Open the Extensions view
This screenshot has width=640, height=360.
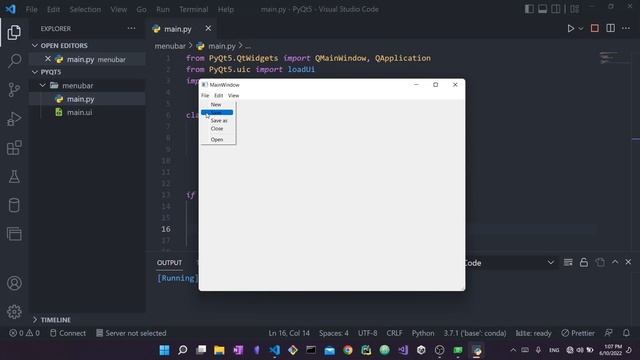pos(14,147)
